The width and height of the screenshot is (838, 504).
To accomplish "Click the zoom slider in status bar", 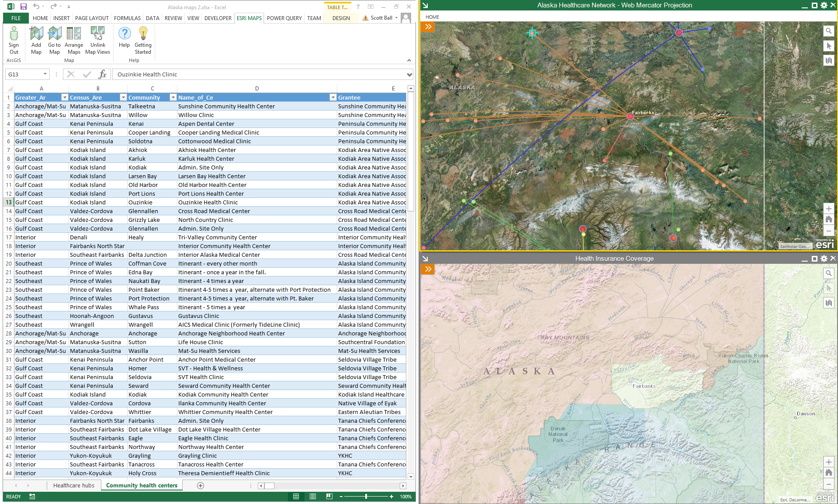I will pos(366,497).
